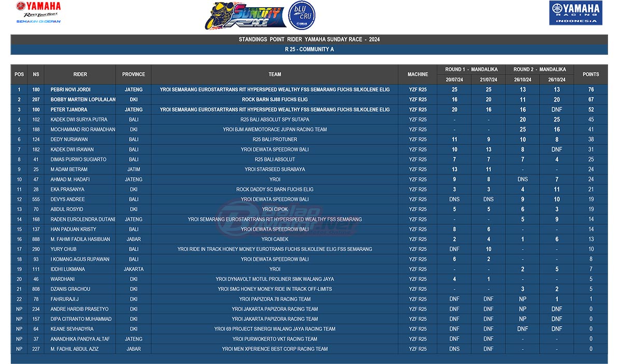Click the 21/07/24 date header
Viewport: 622px width, 364px height.
(488, 80)
